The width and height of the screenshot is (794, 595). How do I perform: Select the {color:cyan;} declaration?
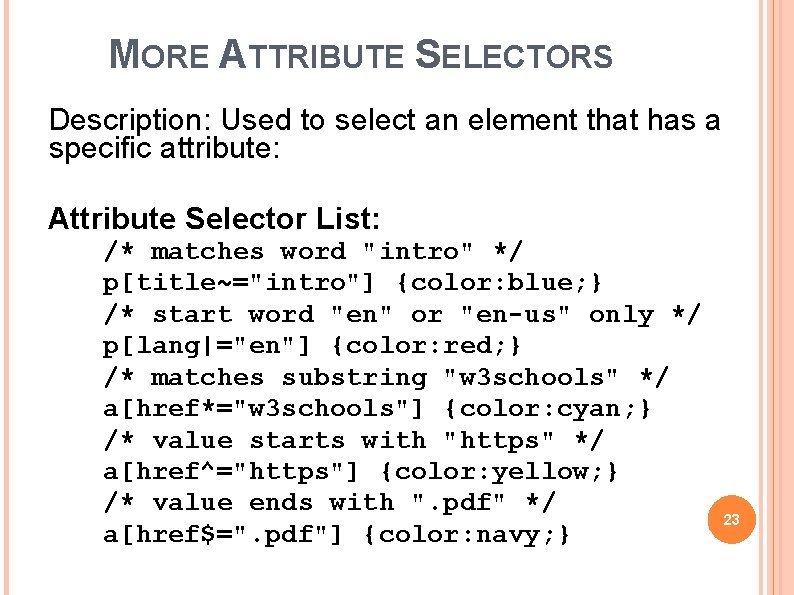549,409
